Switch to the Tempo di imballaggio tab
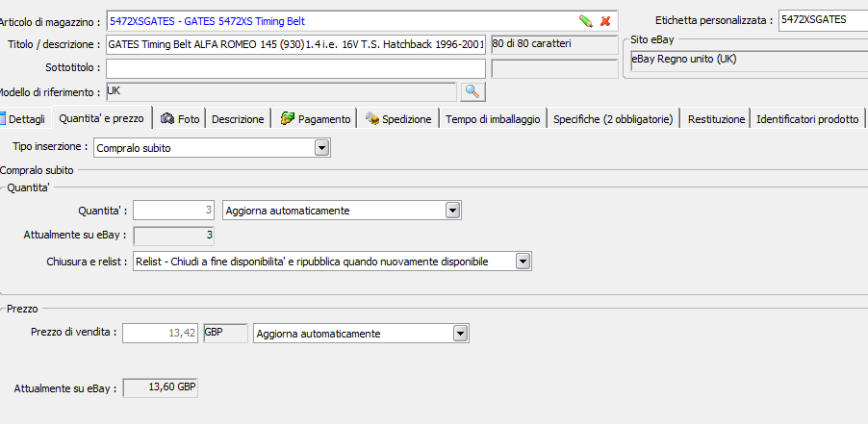 (x=494, y=119)
